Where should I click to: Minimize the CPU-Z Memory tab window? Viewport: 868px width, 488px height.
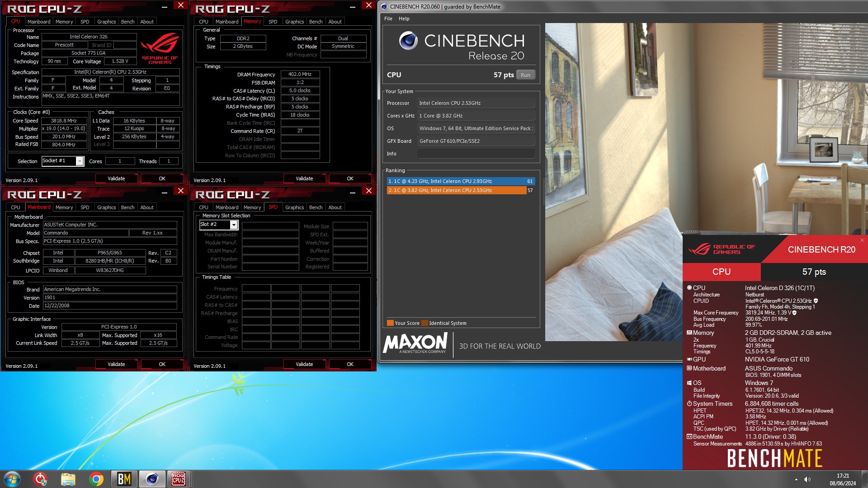coord(353,7)
